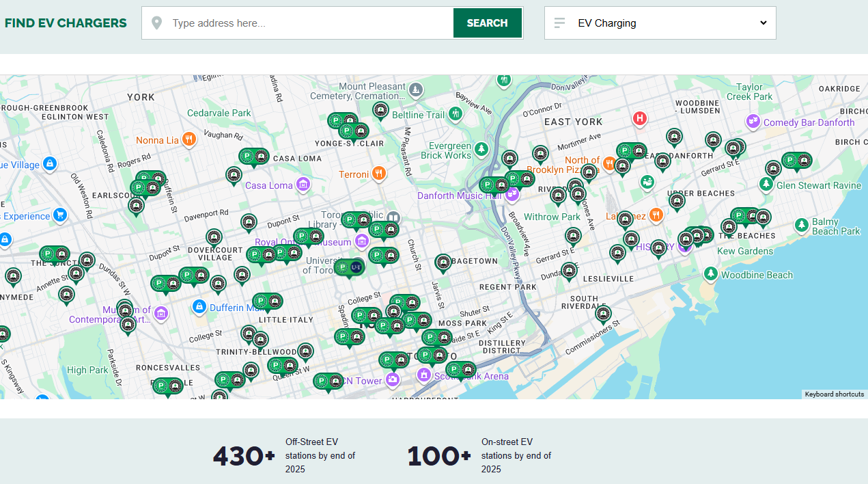Click the red hospital H marker
The height and width of the screenshot is (484, 868).
click(640, 119)
